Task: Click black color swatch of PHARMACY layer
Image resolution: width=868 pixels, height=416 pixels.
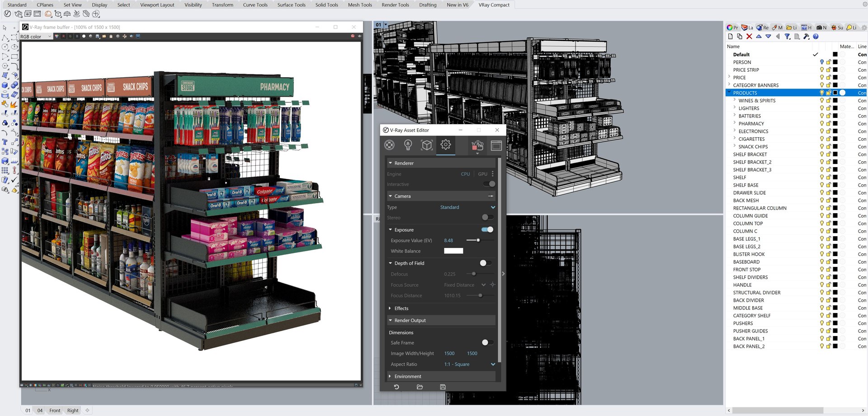Action: 835,124
